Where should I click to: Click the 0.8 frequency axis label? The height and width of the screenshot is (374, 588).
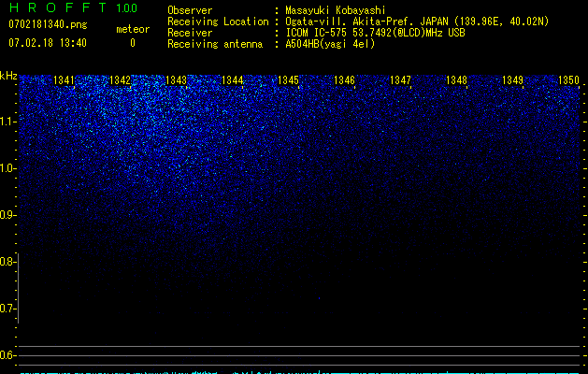click(7, 262)
